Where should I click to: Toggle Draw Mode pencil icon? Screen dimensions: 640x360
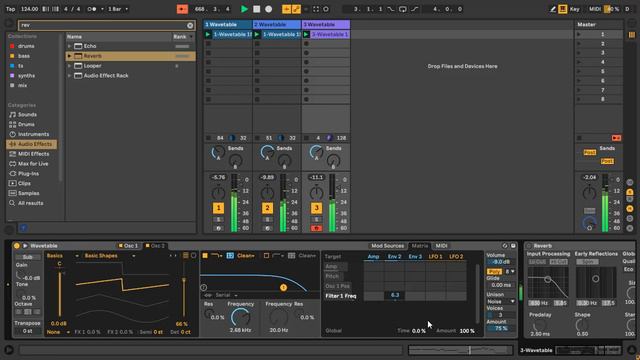tap(553, 9)
